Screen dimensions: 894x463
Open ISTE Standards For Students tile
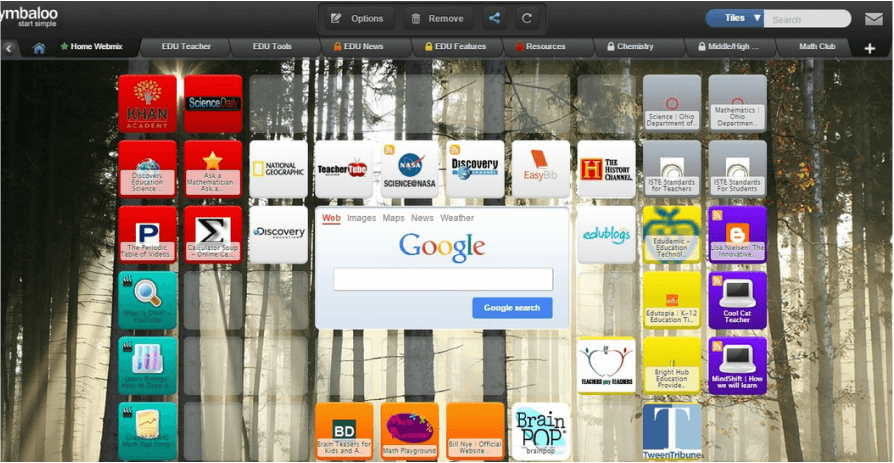(737, 169)
